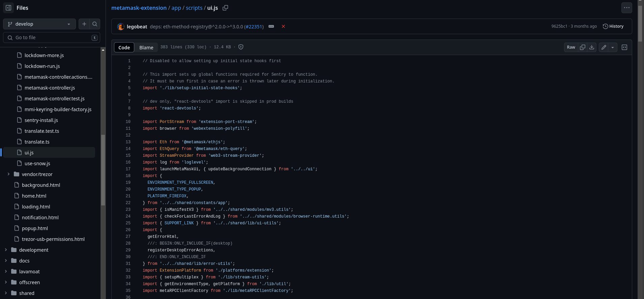The image size is (644, 299).
Task: Open the app breadcrumb folder
Action: coord(176,8)
